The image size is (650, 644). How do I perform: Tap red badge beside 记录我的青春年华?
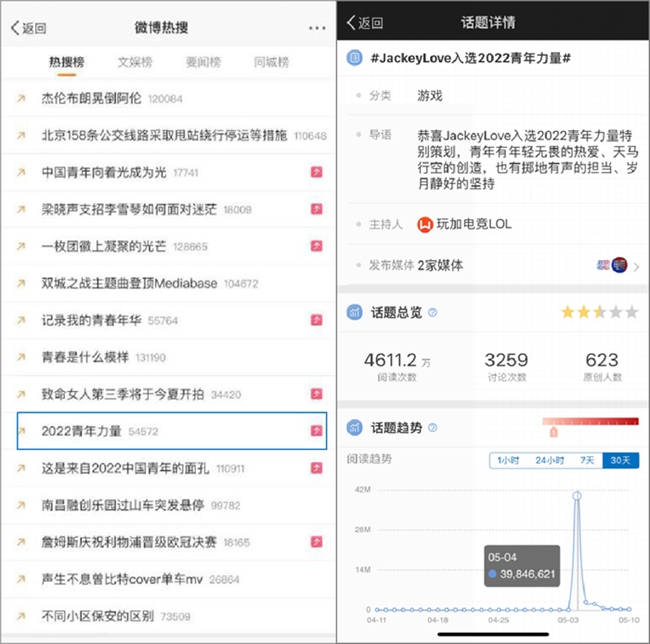(x=317, y=320)
